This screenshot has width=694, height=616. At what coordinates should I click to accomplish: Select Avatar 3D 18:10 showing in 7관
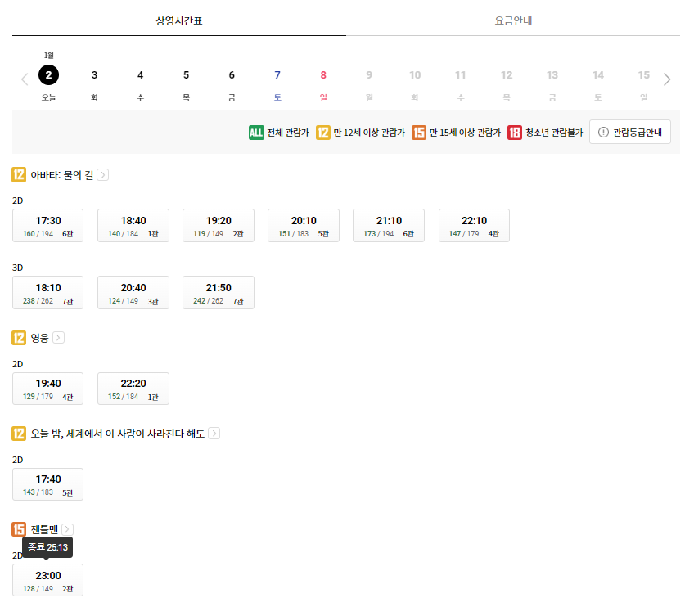47,293
